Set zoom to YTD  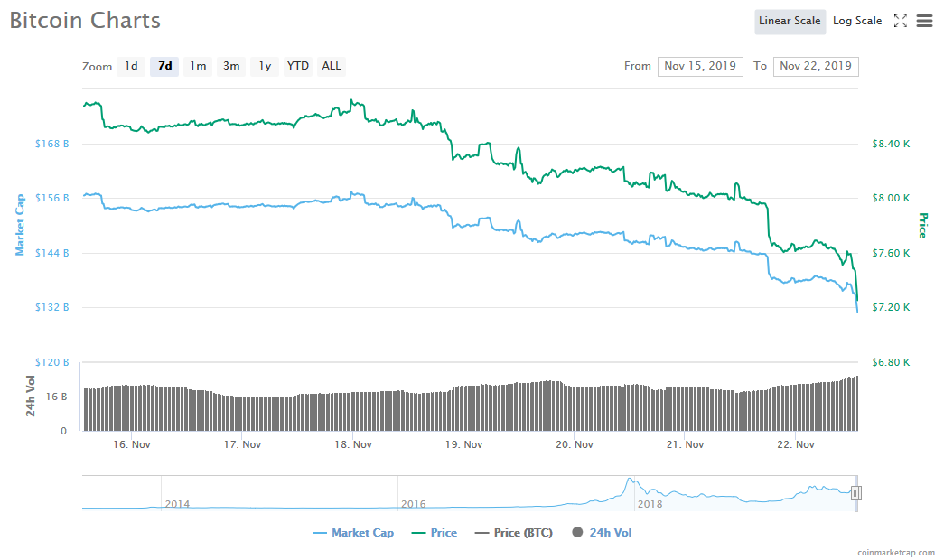click(x=298, y=66)
